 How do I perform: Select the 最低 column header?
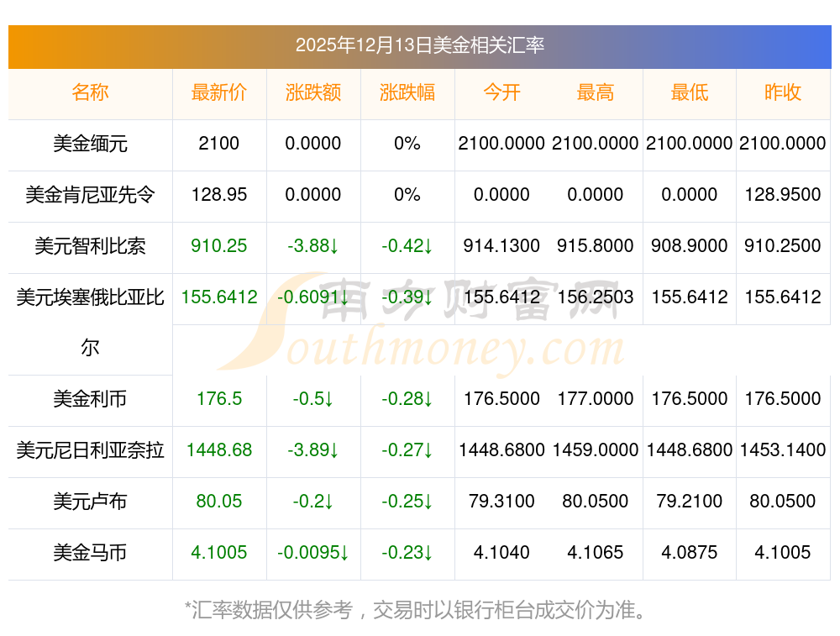click(x=690, y=92)
